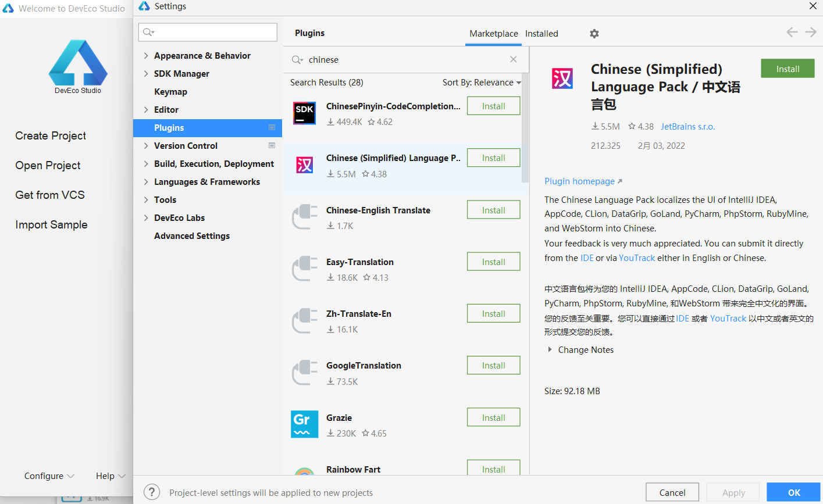The image size is (823, 504).
Task: Choose Import Sample on welcome screen
Action: [51, 224]
